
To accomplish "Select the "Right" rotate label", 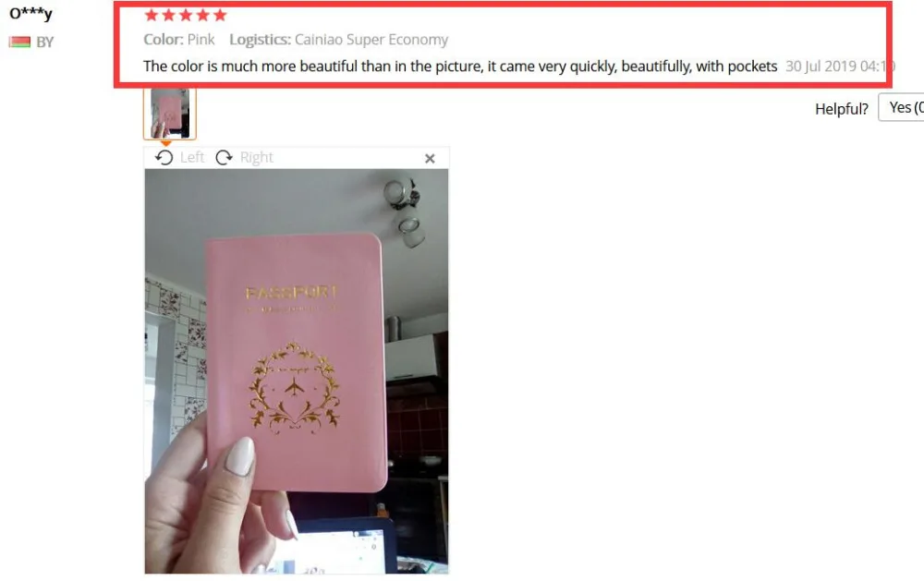I will [256, 157].
